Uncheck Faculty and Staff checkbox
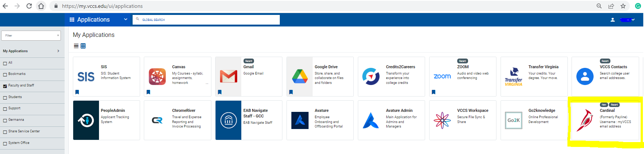The image size is (644, 154). pos(5,86)
